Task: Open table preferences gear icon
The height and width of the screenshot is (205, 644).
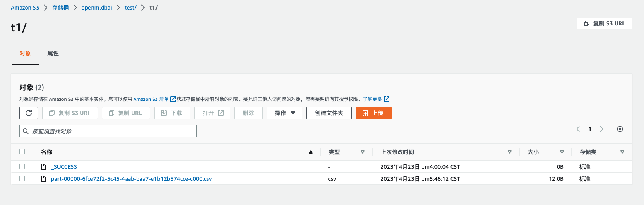Action: pos(620,129)
